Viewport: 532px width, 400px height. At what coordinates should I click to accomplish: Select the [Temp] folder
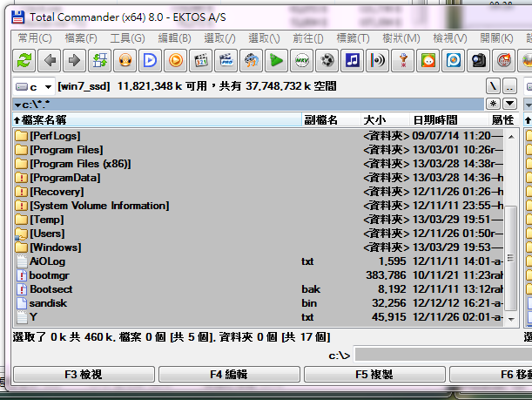[259, 220]
